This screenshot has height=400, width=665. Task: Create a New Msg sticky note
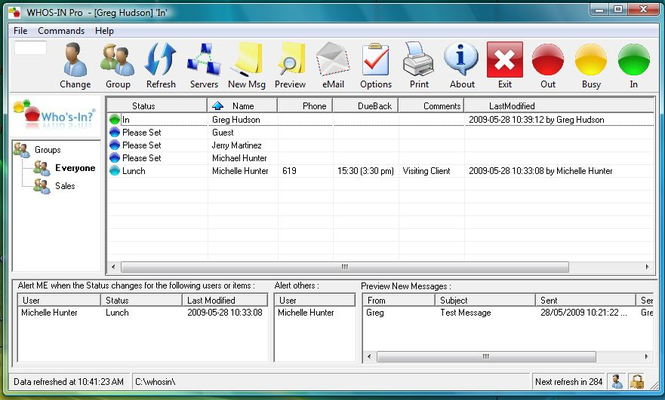[x=246, y=63]
